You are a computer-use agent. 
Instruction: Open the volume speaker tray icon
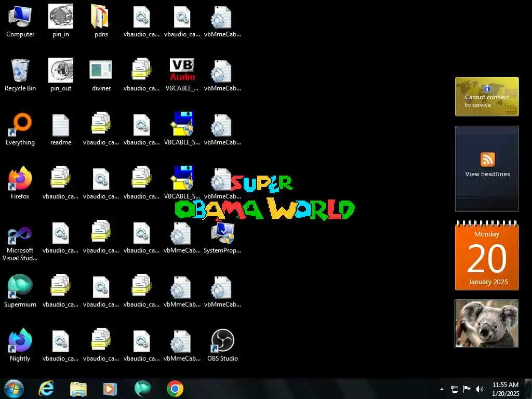(480, 389)
